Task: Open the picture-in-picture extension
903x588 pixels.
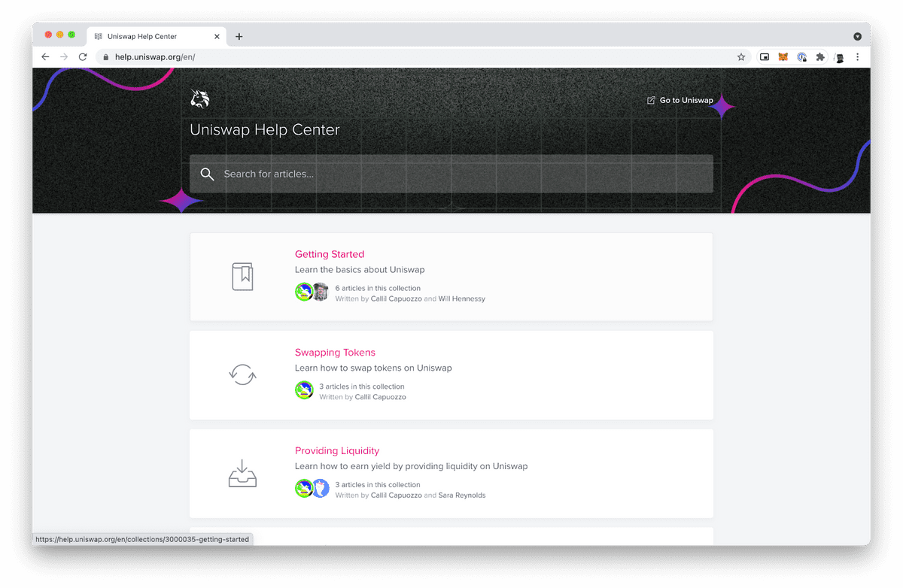Action: (765, 57)
